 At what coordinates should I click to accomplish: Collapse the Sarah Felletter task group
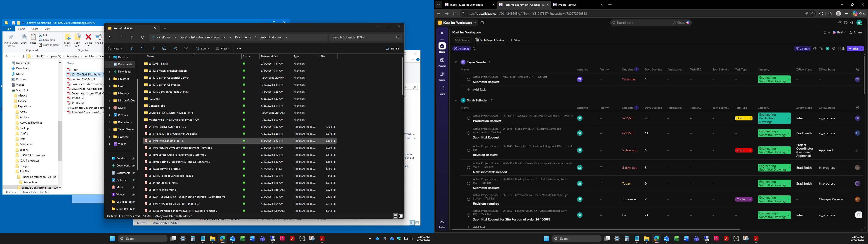pyautogui.click(x=456, y=101)
